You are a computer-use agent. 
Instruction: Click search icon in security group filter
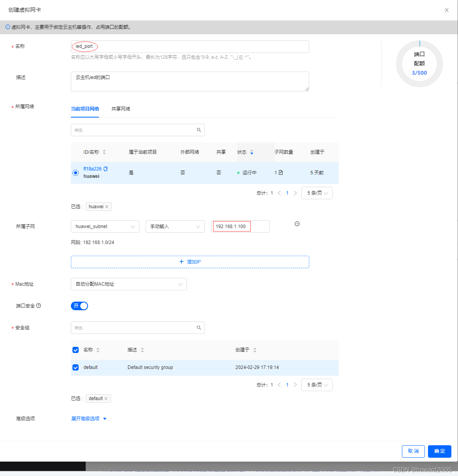(199, 328)
